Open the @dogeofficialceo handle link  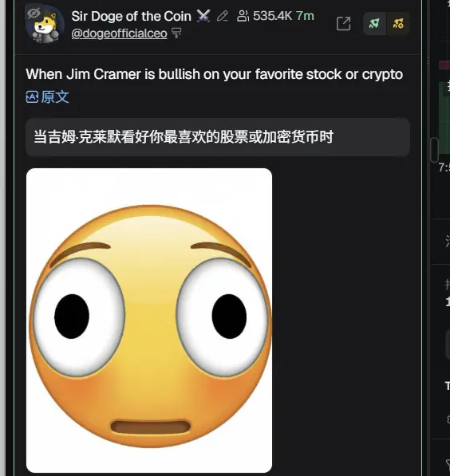pyautogui.click(x=119, y=33)
